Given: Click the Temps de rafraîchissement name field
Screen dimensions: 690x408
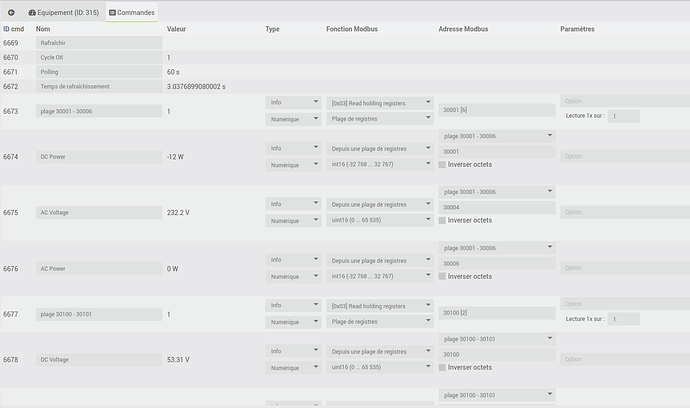Looking at the screenshot, I should click(x=99, y=86).
